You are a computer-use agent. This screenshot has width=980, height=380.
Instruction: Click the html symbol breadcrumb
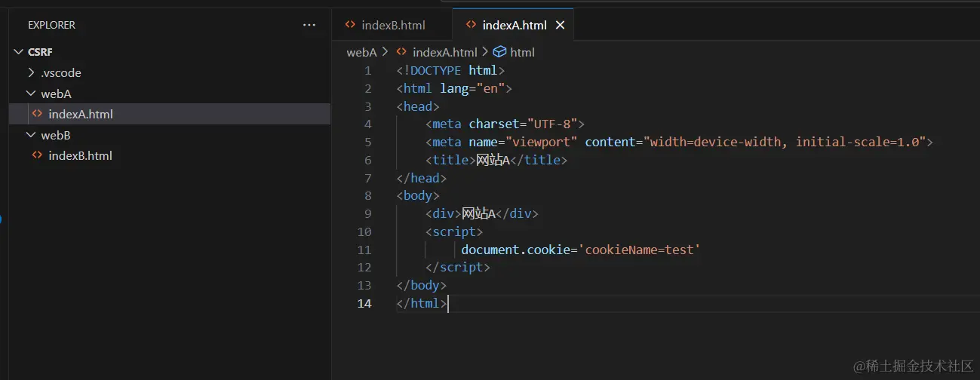coord(522,52)
